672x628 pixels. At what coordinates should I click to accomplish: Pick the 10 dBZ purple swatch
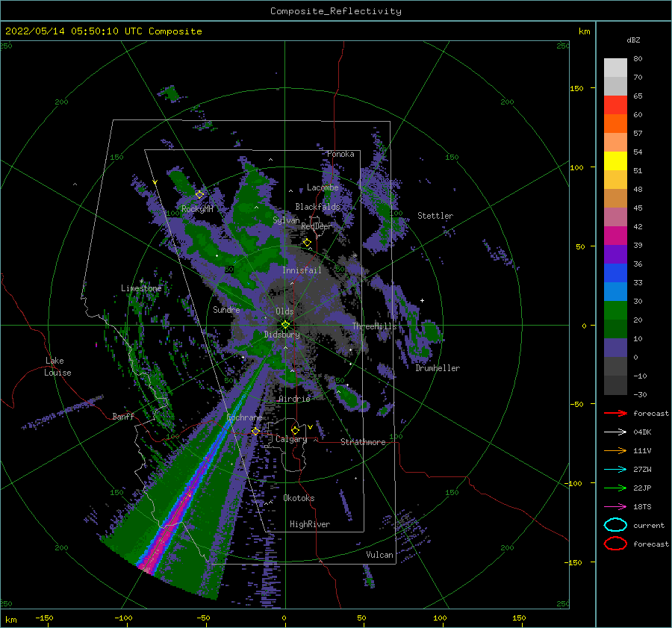[615, 348]
